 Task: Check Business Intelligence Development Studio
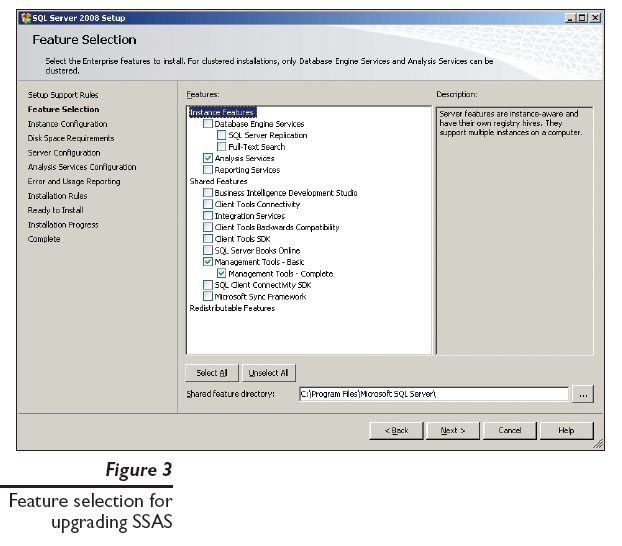(208, 193)
